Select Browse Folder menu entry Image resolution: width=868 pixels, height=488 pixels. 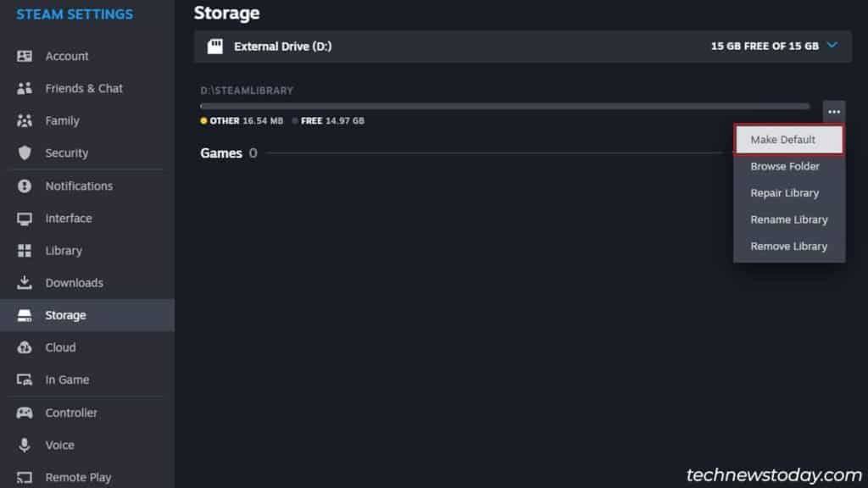point(785,166)
